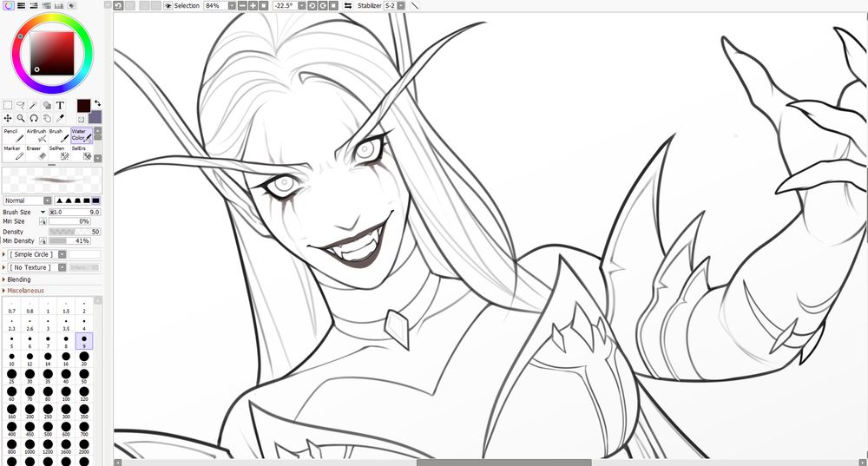Pick a hue on the color wheel
This screenshot has height=466, width=868.
(x=52, y=53)
